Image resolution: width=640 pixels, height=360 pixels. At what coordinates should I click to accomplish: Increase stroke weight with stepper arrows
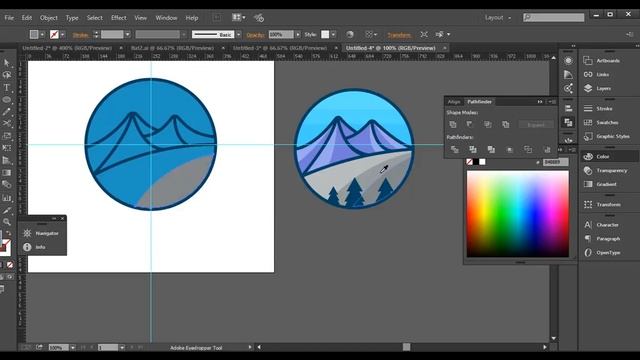click(96, 33)
